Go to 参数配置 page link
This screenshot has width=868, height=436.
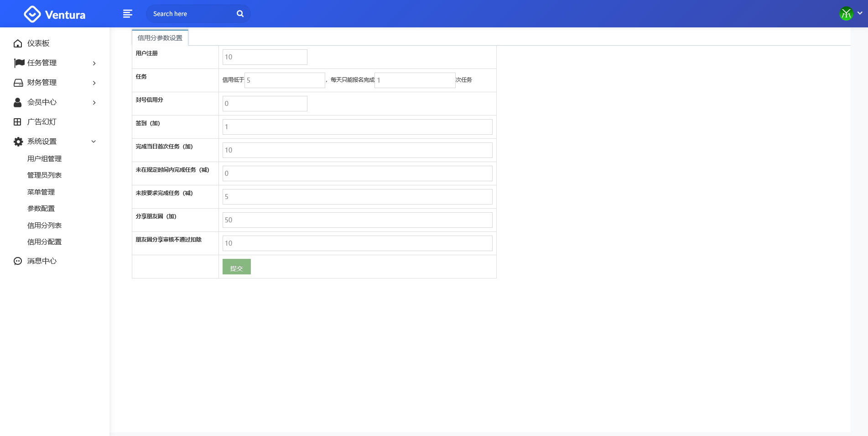click(41, 209)
